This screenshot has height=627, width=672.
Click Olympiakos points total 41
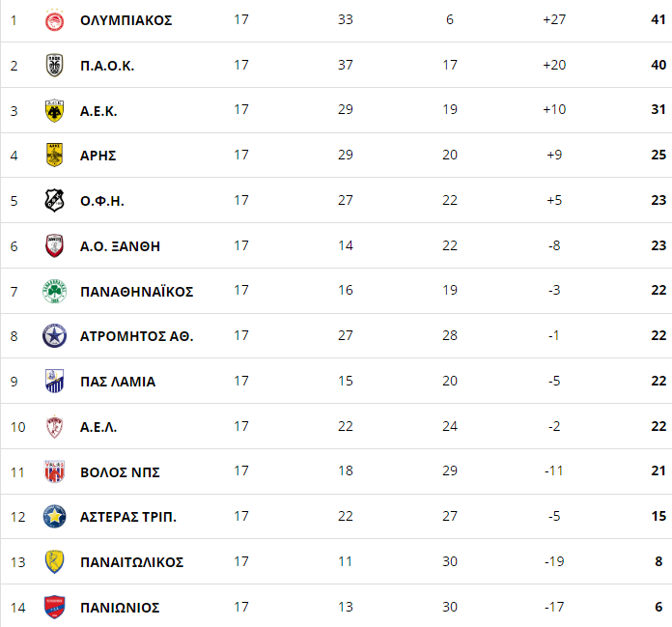658,19
